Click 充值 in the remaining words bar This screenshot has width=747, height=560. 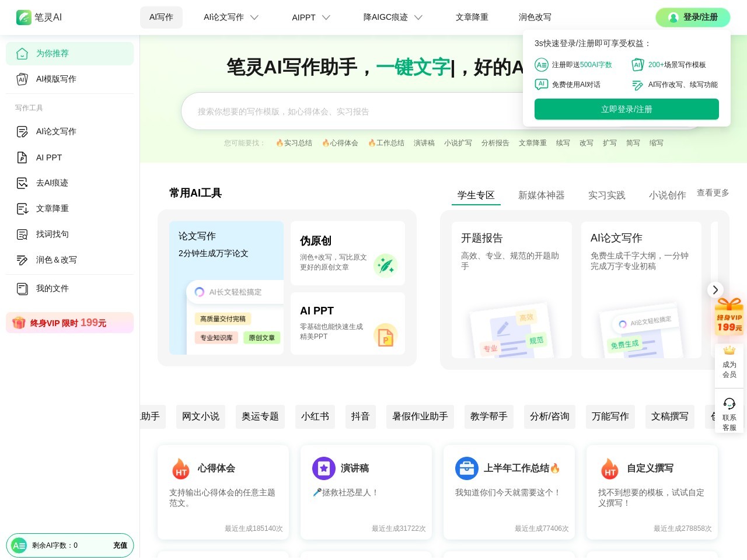(x=120, y=545)
